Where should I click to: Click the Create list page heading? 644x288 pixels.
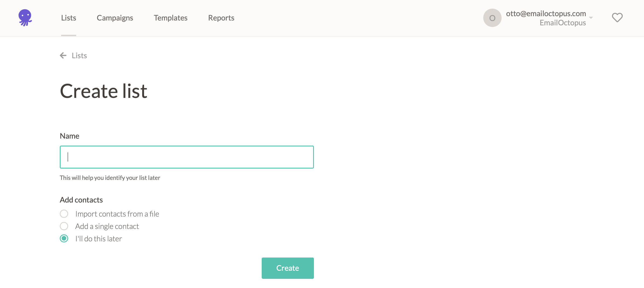(104, 91)
